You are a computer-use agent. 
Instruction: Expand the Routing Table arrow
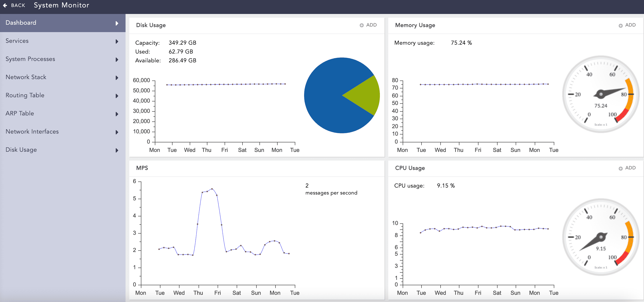pos(117,96)
